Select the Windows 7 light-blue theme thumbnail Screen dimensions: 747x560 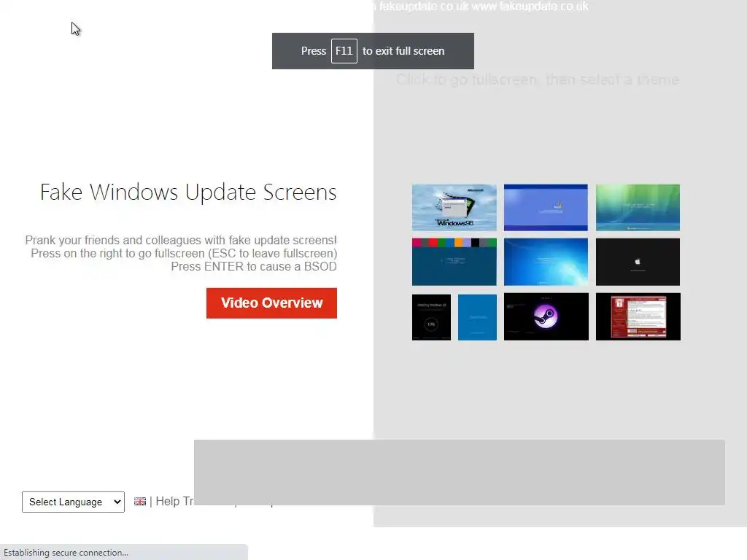click(546, 262)
